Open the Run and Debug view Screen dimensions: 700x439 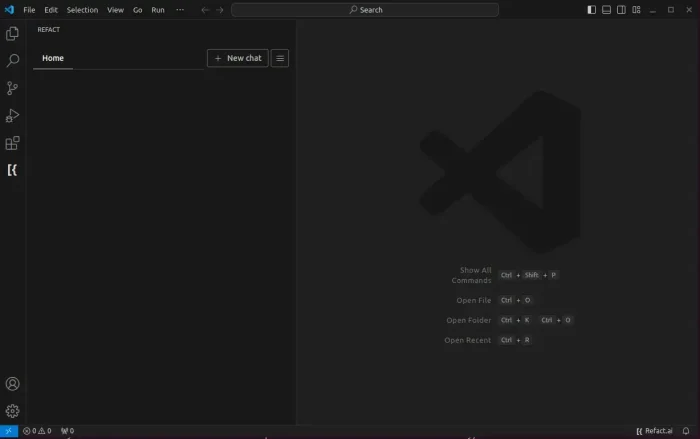click(x=12, y=116)
